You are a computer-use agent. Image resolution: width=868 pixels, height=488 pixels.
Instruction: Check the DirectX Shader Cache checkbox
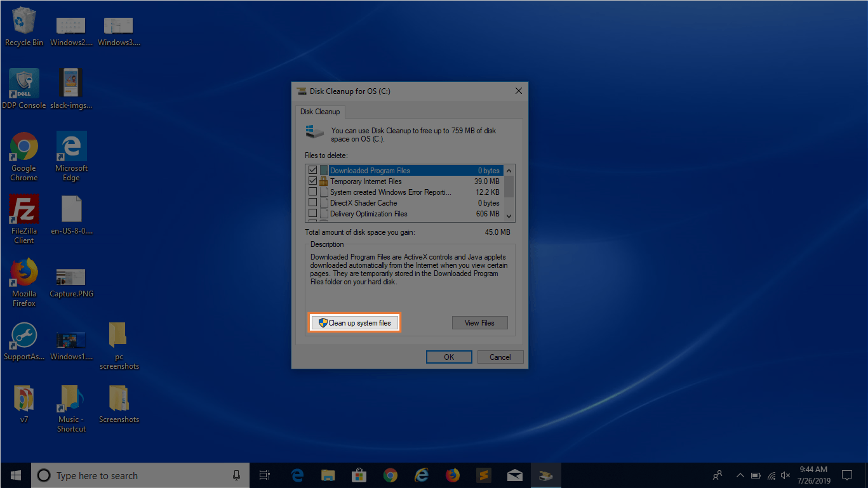[312, 203]
